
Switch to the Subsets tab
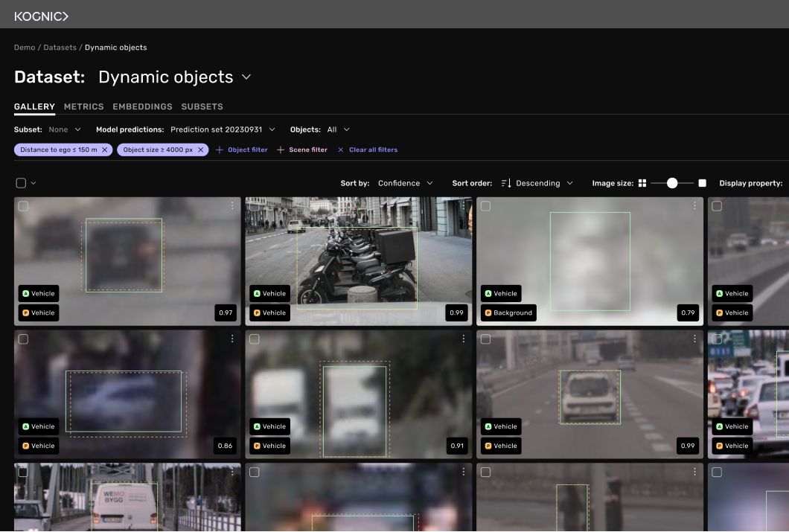pyautogui.click(x=202, y=106)
